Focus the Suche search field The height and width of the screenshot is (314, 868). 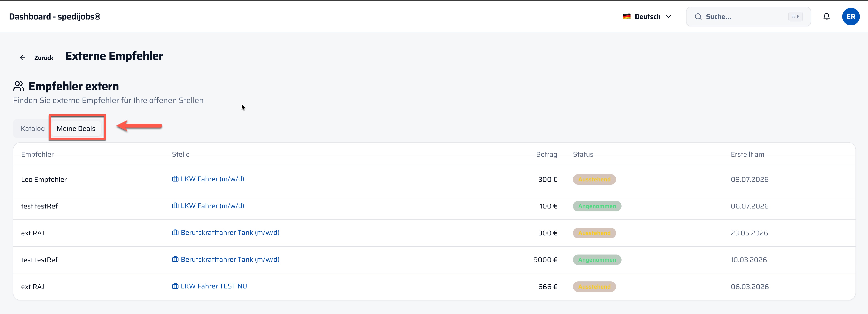(748, 17)
